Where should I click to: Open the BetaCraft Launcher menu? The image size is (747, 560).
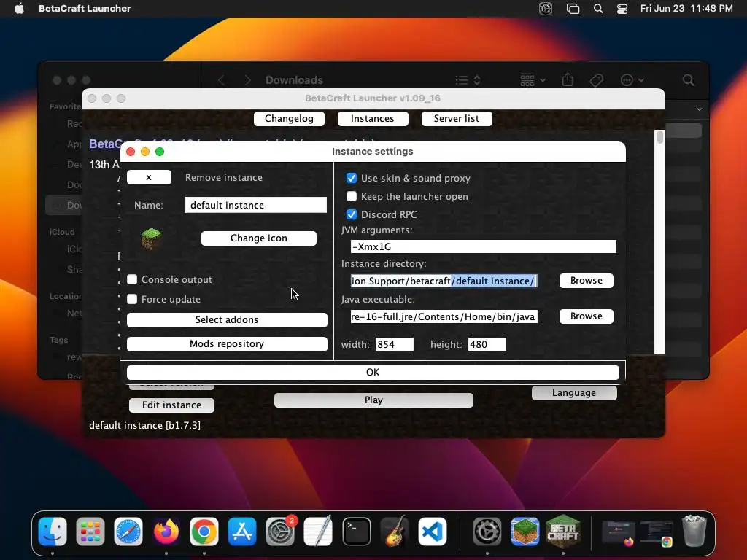point(85,8)
